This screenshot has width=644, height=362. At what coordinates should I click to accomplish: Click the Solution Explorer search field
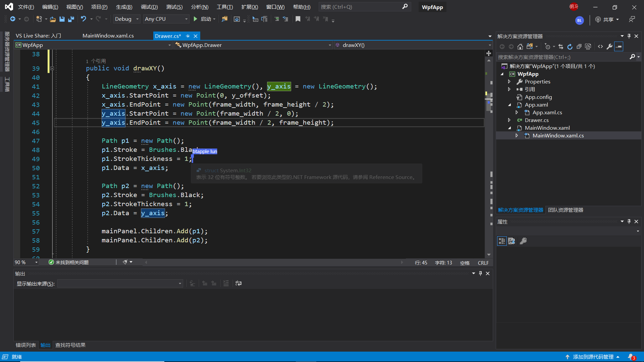click(563, 57)
